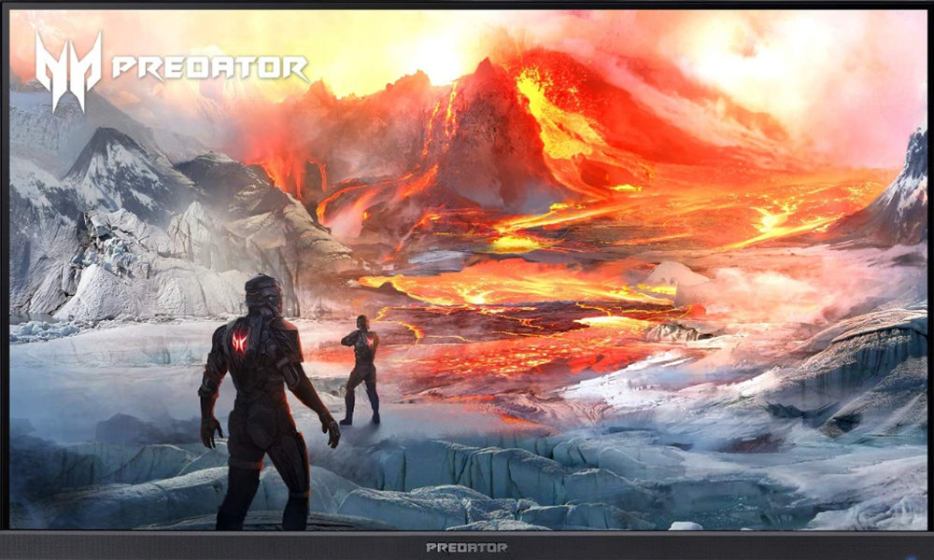The height and width of the screenshot is (560, 934).
Task: Select the PREDATOR wordmark at top left
Action: (x=210, y=65)
